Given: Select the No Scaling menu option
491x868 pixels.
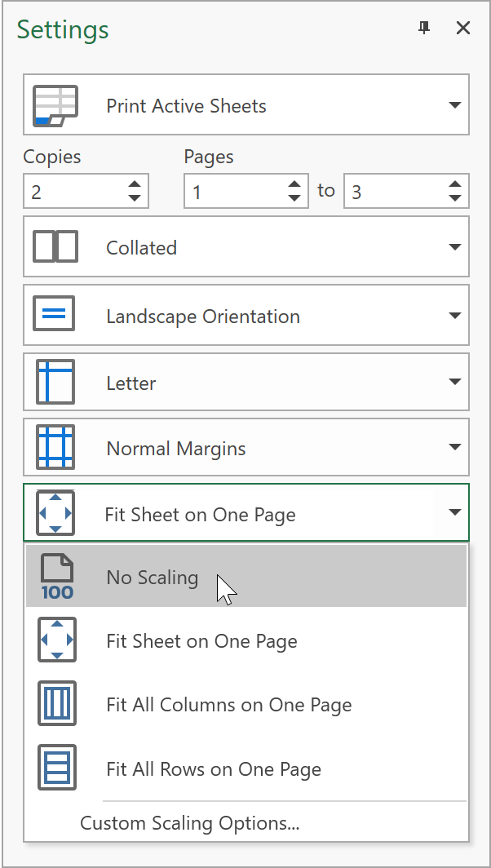Looking at the screenshot, I should pos(153,578).
